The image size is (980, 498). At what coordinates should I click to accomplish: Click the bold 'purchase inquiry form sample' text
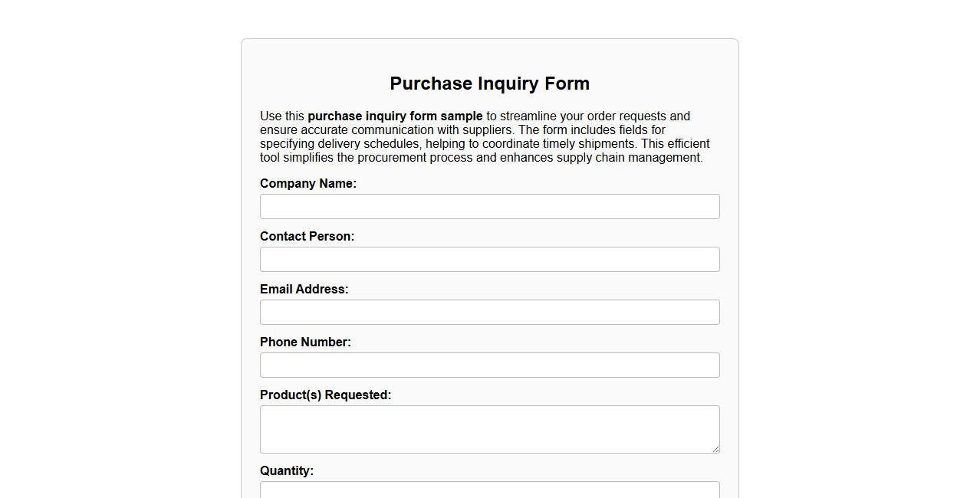[x=394, y=116]
